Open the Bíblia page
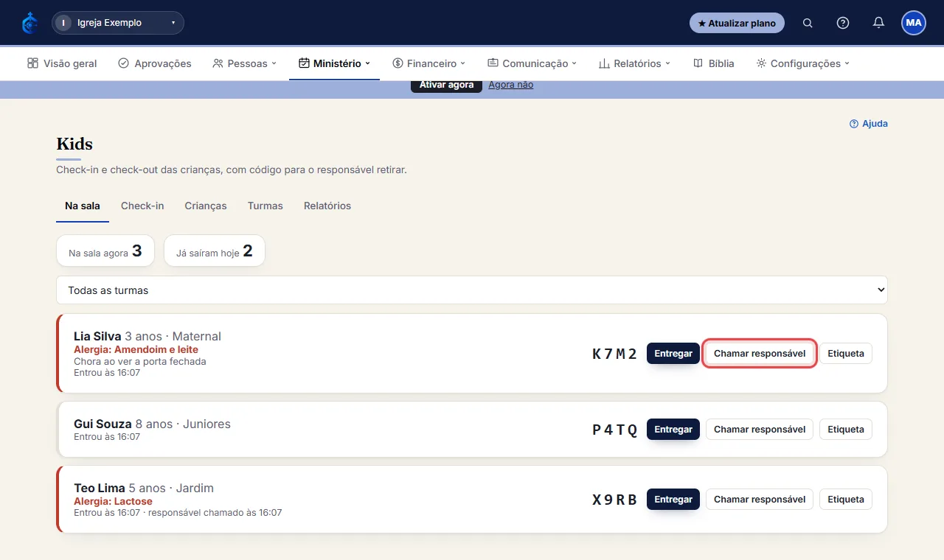Viewport: 944px width, 560px height. point(714,63)
